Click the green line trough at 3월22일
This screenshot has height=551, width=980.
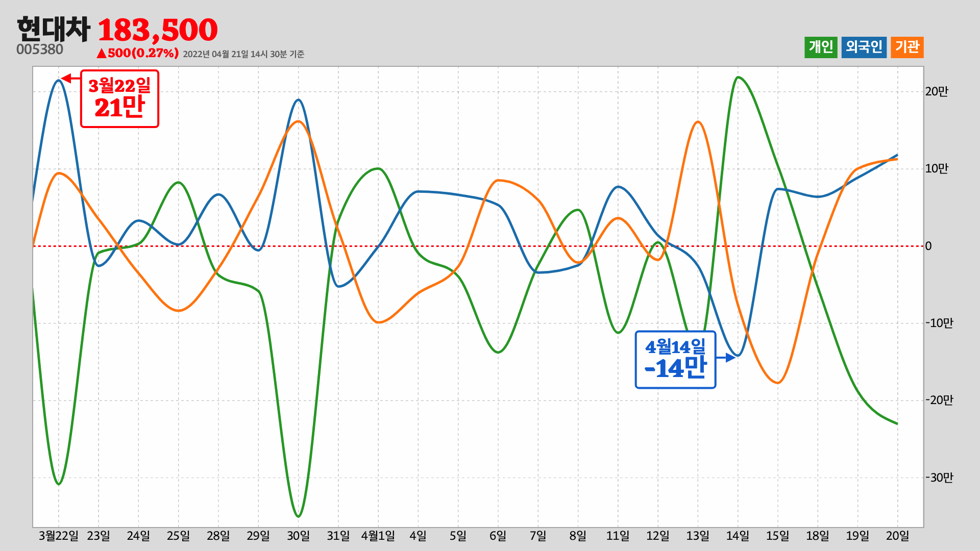click(x=59, y=484)
